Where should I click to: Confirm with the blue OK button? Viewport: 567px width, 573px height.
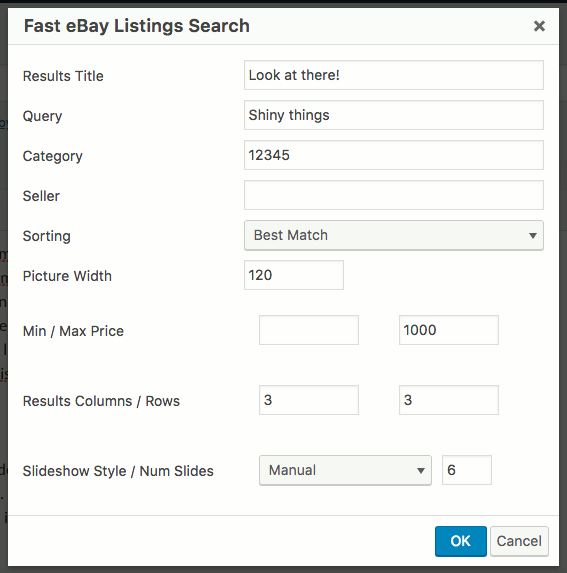click(x=461, y=541)
